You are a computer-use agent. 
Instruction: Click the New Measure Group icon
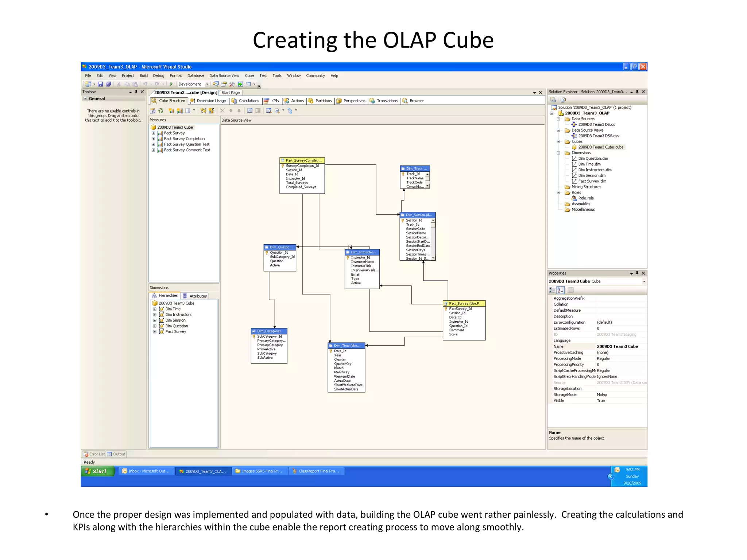tap(179, 110)
